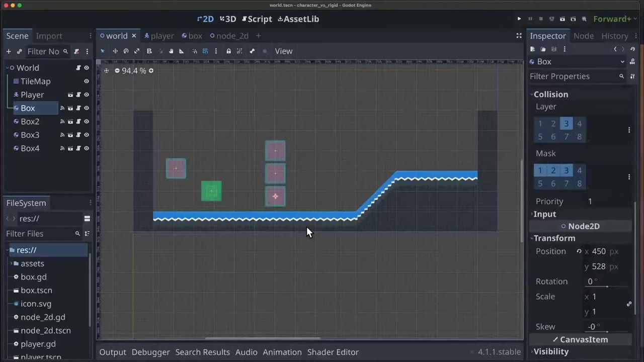644x362 pixels.
Task: Lock the selected node with padlock icon
Action: pos(228,51)
